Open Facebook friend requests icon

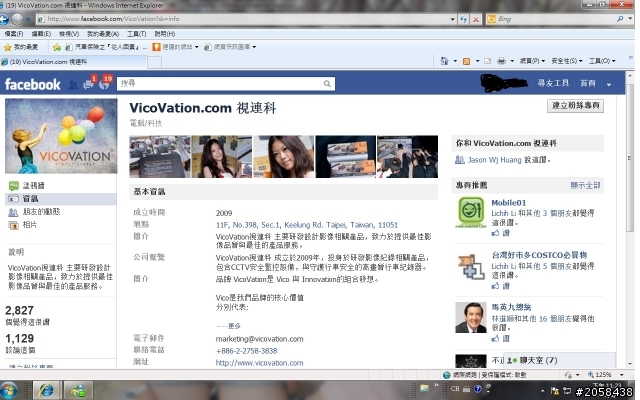(x=73, y=84)
